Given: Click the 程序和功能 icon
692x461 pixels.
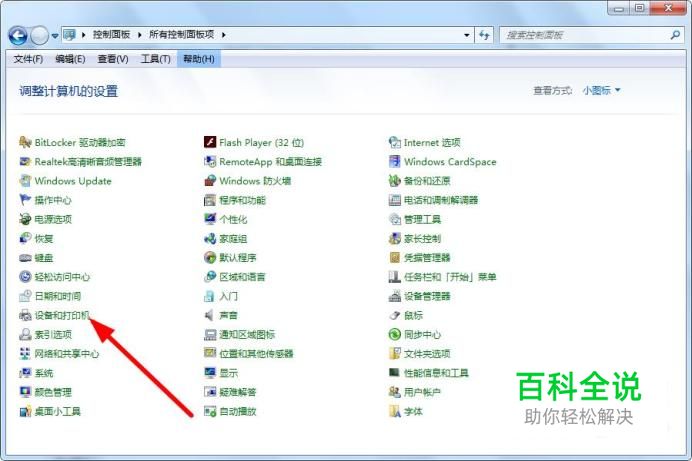Looking at the screenshot, I should pos(210,200).
